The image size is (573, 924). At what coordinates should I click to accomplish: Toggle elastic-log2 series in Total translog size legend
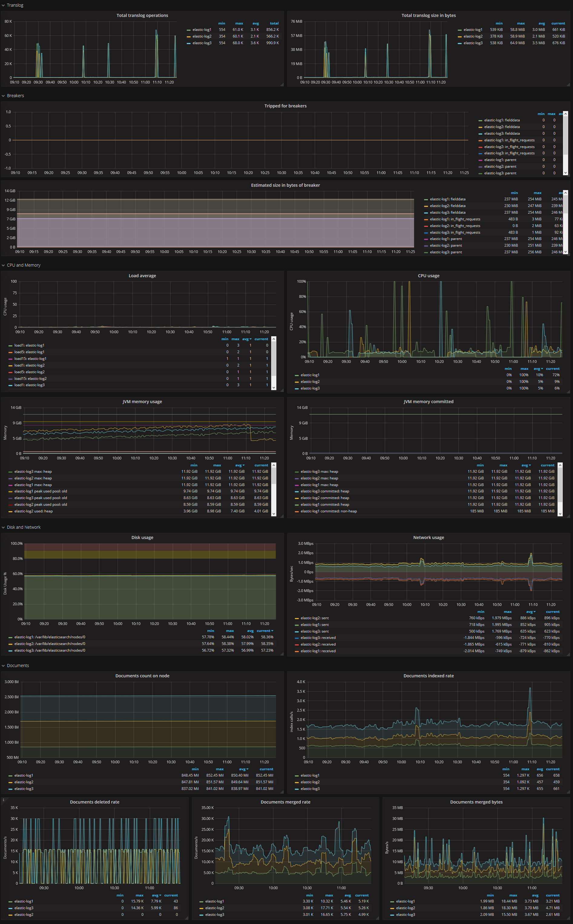(473, 36)
